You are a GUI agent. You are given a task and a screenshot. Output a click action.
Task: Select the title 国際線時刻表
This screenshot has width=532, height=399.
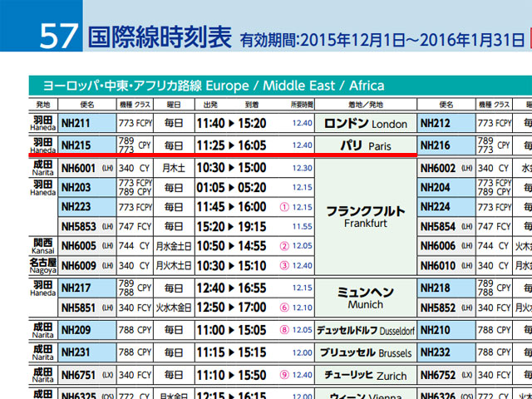160,37
